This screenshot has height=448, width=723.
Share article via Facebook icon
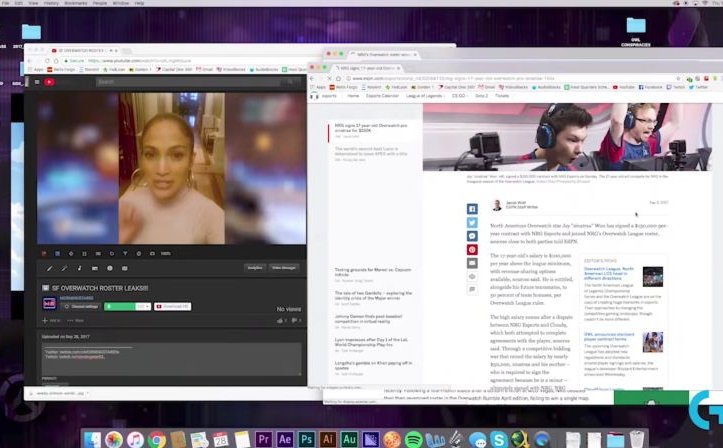click(x=472, y=210)
